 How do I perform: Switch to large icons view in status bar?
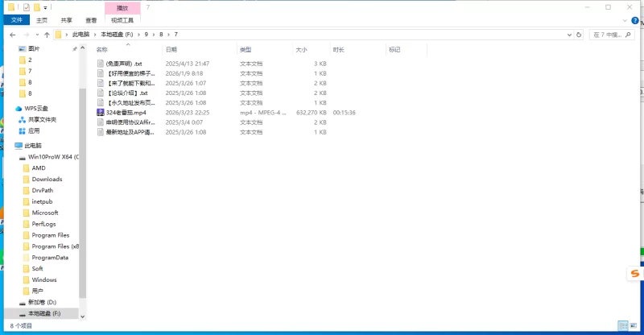coord(634,325)
